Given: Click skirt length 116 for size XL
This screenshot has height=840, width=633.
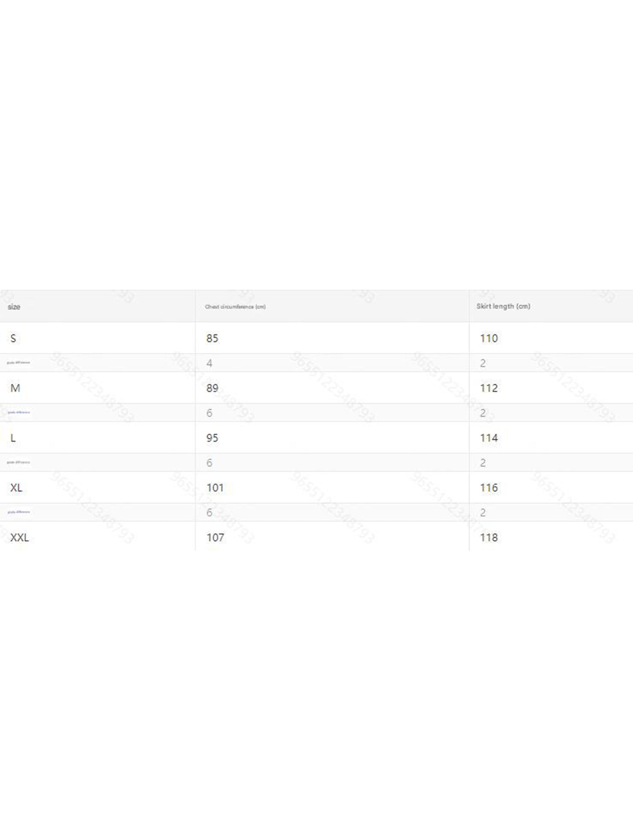Looking at the screenshot, I should 489,488.
